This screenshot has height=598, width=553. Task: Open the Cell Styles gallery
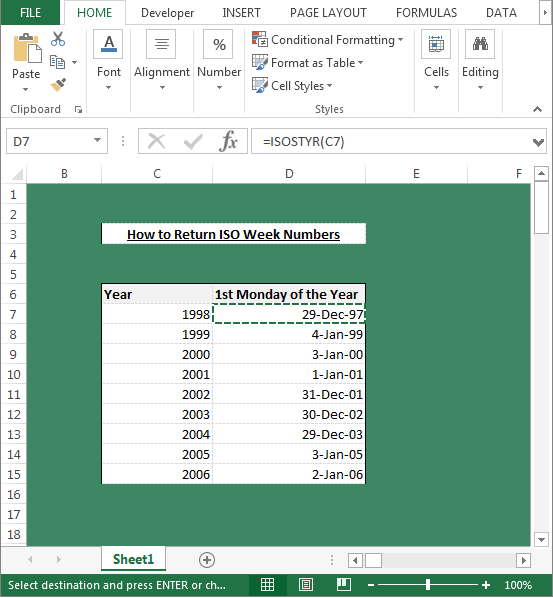point(292,85)
